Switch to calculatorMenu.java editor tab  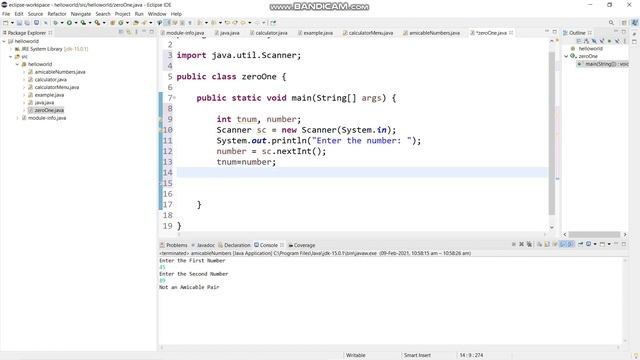[367, 33]
